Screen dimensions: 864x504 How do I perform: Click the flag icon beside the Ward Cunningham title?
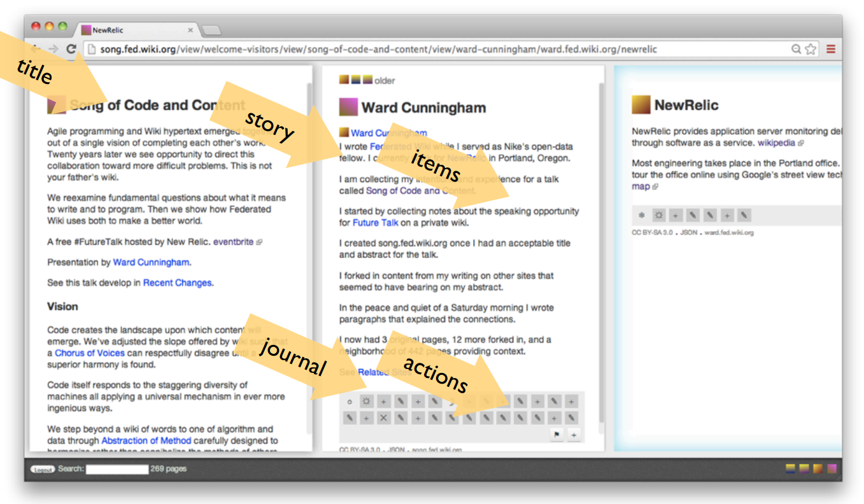click(x=348, y=107)
